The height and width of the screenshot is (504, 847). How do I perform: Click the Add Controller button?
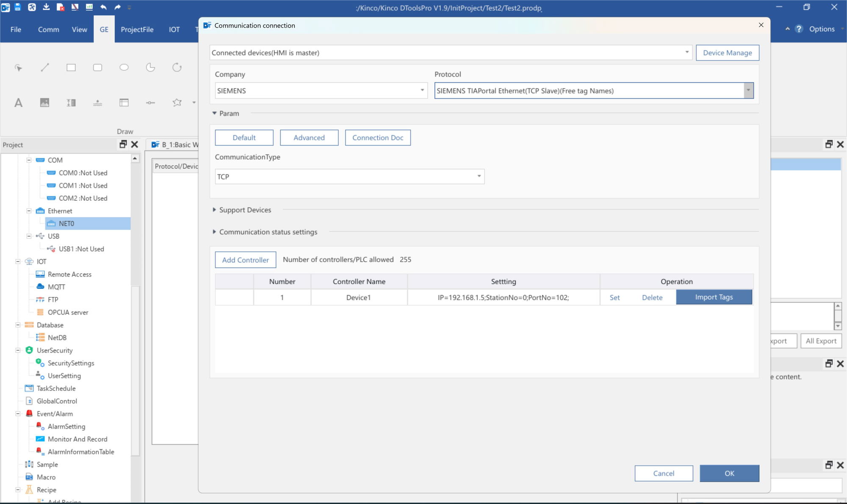(245, 260)
